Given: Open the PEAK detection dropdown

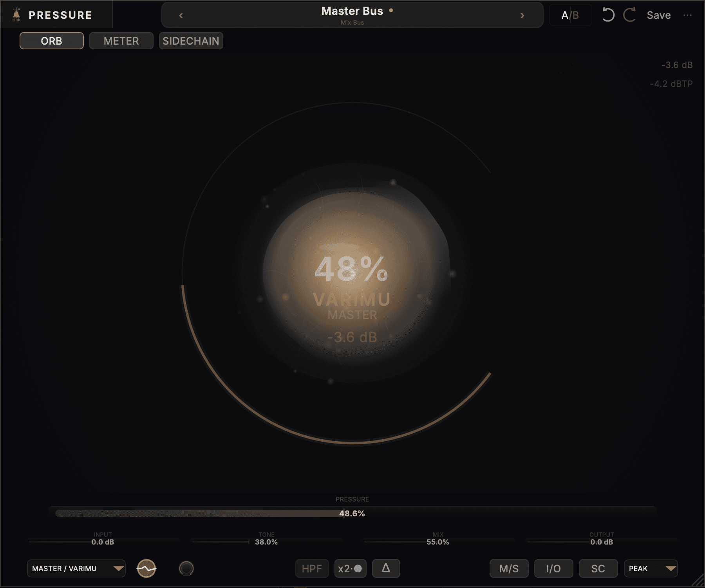Looking at the screenshot, I should pyautogui.click(x=651, y=568).
